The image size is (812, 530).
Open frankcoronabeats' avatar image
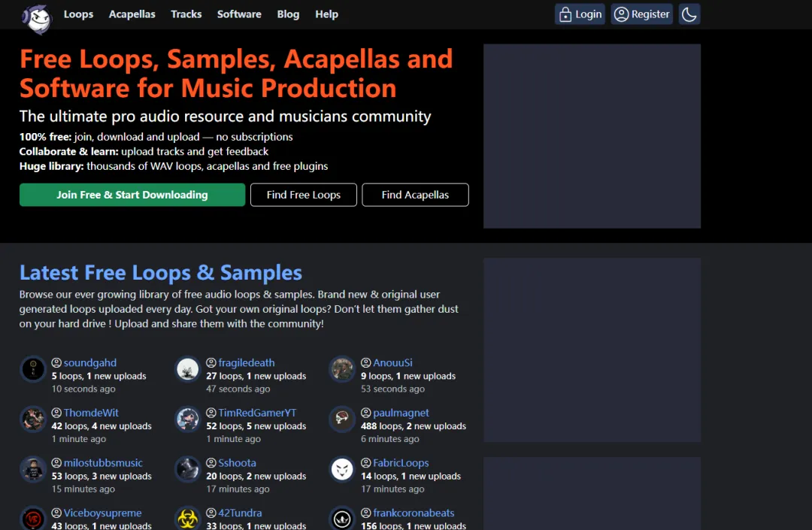click(342, 519)
